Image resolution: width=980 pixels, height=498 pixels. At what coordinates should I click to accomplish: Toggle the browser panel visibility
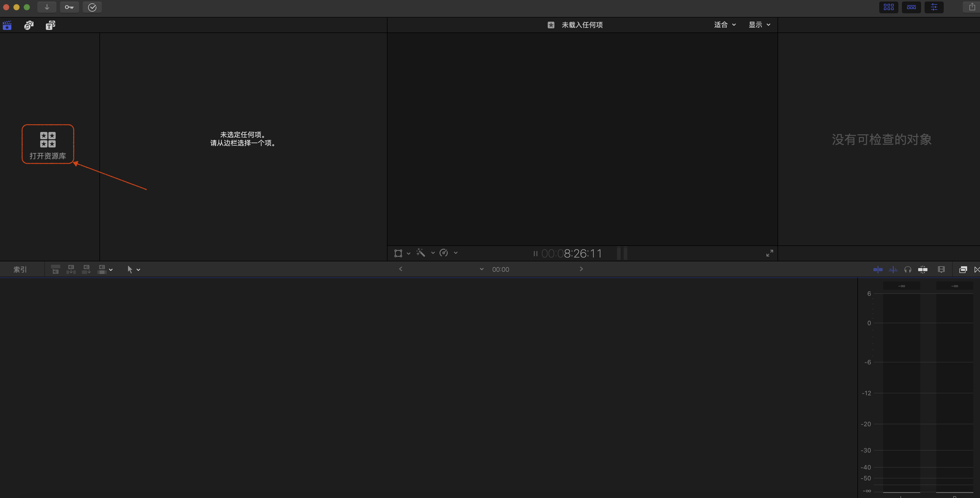click(888, 7)
